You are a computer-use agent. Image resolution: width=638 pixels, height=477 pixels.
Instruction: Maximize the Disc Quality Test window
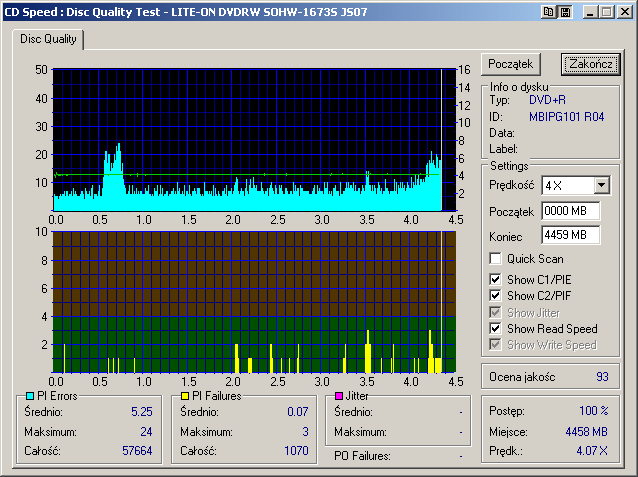[x=607, y=12]
